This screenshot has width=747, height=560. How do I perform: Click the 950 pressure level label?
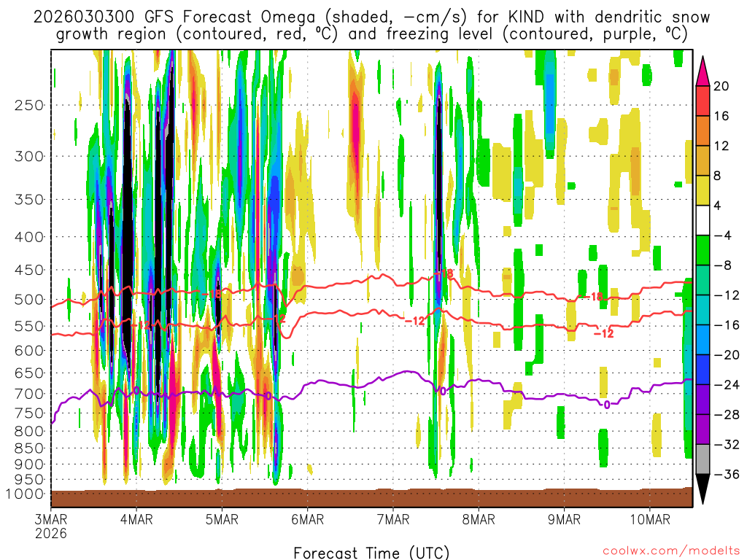(29, 480)
